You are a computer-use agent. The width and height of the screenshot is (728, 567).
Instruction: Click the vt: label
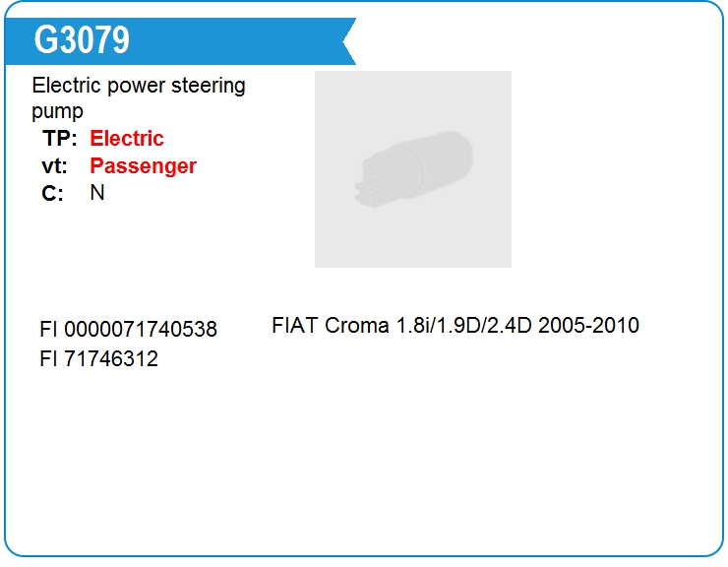[x=54, y=166]
